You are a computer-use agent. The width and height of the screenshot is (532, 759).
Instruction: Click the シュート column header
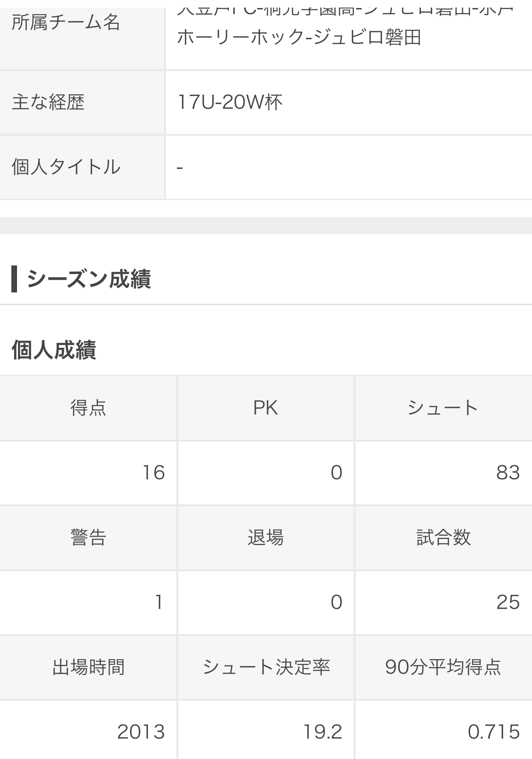[x=443, y=408]
